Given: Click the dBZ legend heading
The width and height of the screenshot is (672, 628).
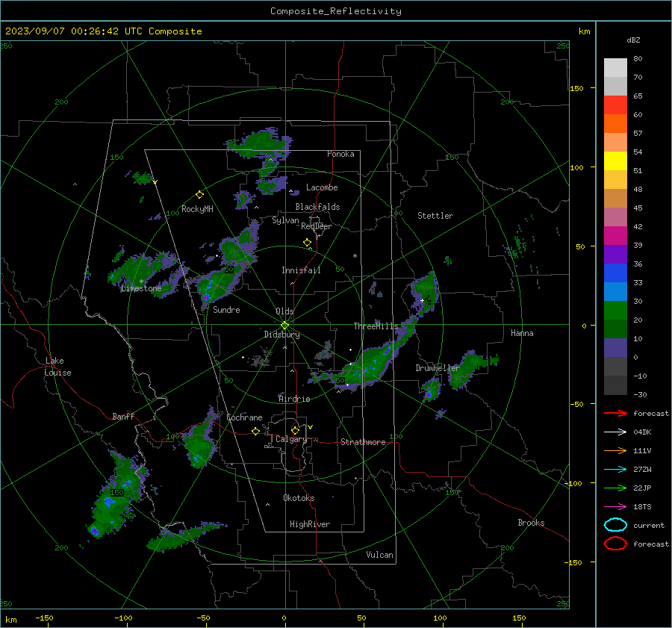Looking at the screenshot, I should coord(633,40).
